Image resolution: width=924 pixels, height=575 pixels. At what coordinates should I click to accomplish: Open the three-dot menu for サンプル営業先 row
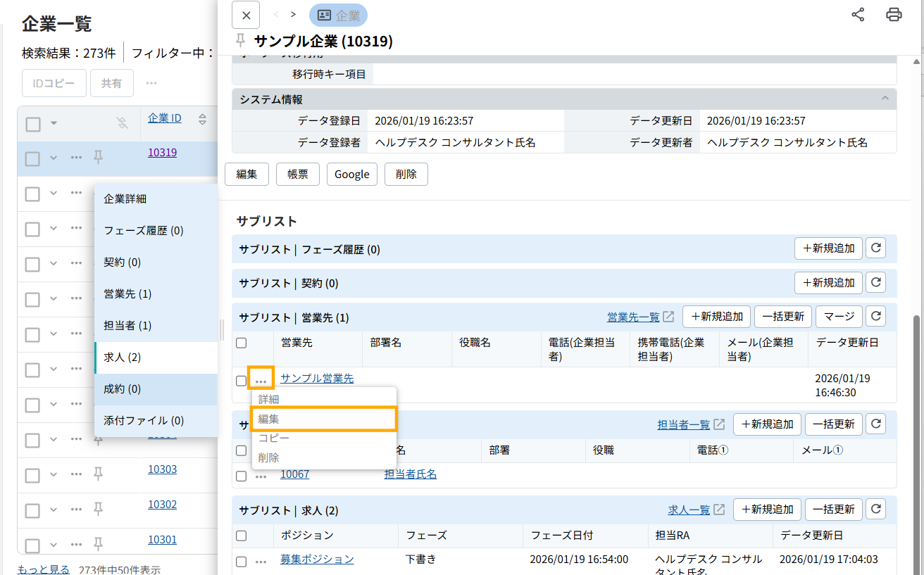tap(261, 379)
